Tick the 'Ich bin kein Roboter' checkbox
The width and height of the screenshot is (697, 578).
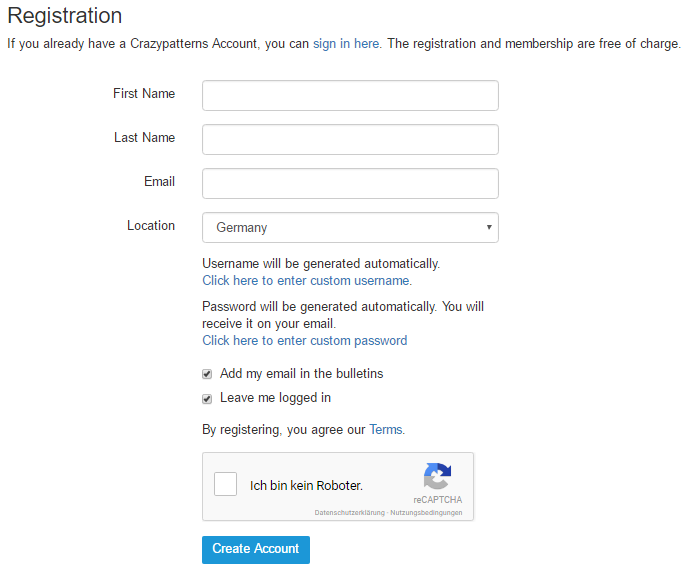(225, 484)
